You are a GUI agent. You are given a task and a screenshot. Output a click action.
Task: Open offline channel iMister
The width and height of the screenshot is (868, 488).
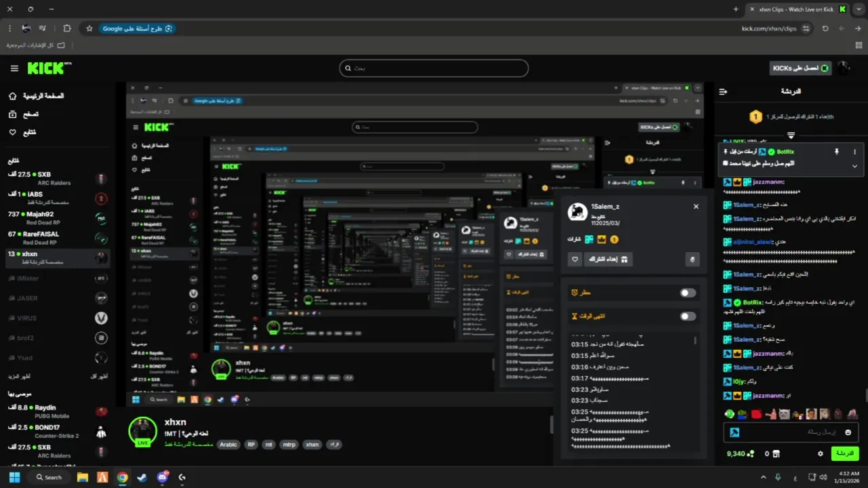57,278
